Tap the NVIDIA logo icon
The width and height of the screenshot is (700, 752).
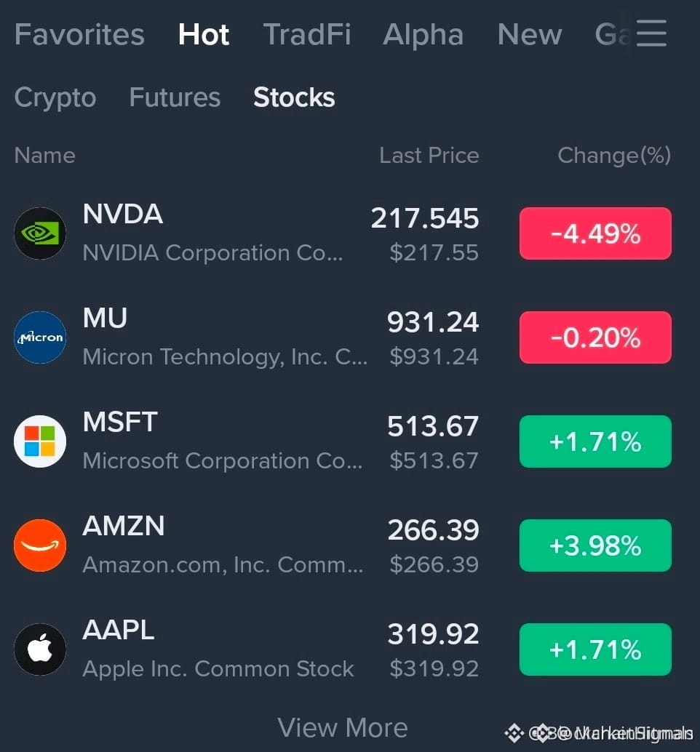click(x=40, y=233)
